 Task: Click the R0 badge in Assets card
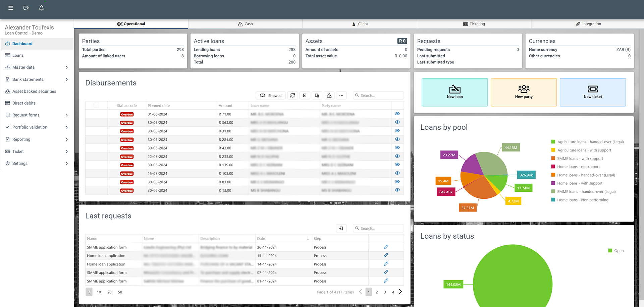tap(402, 41)
